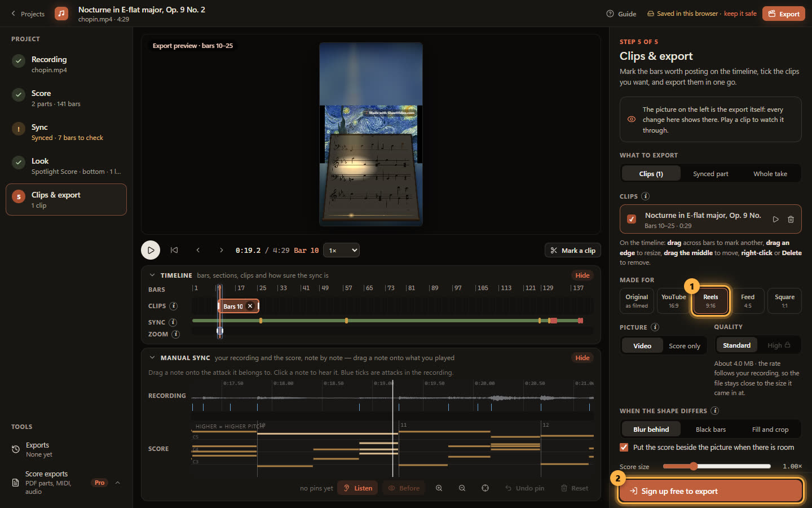
Task: Select Score only picture option
Action: coord(685,346)
